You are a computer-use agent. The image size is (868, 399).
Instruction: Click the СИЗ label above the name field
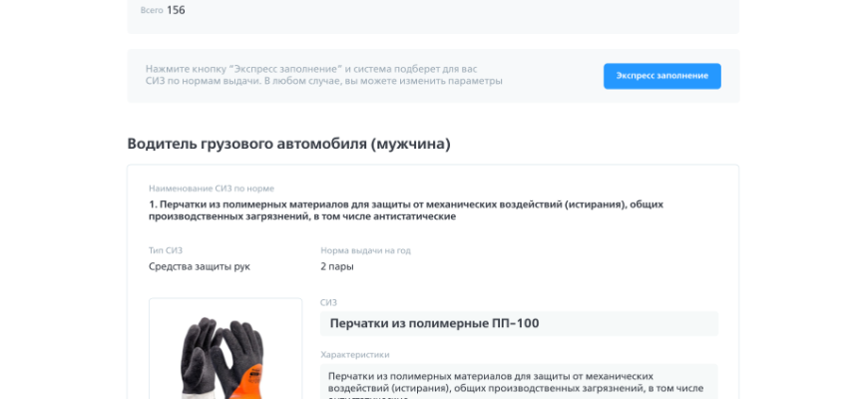pos(328,302)
